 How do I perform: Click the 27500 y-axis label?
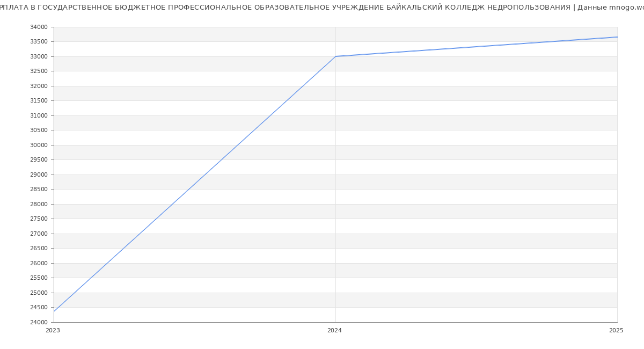click(x=40, y=219)
